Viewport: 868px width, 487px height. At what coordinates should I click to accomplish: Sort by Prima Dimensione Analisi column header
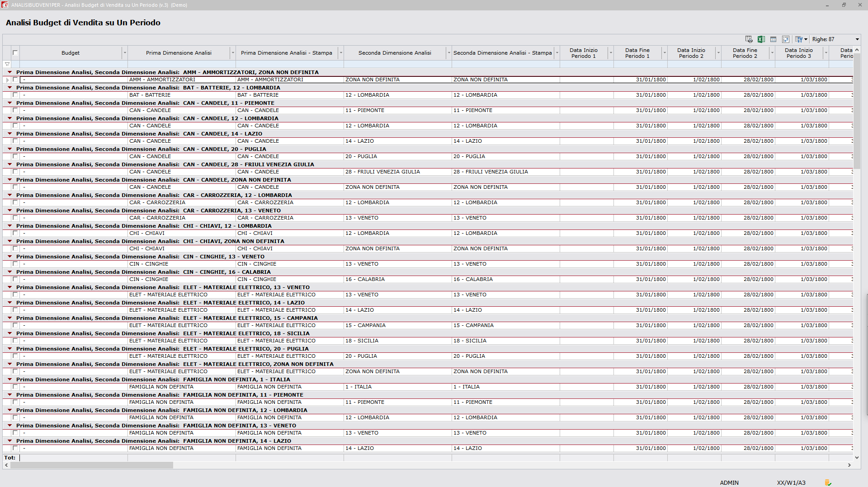[179, 53]
